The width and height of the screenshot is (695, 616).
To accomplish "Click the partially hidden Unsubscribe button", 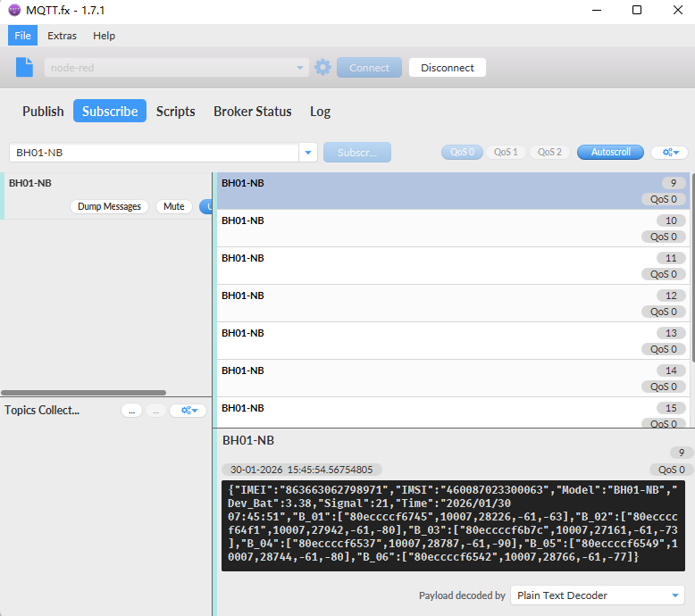I will point(206,206).
